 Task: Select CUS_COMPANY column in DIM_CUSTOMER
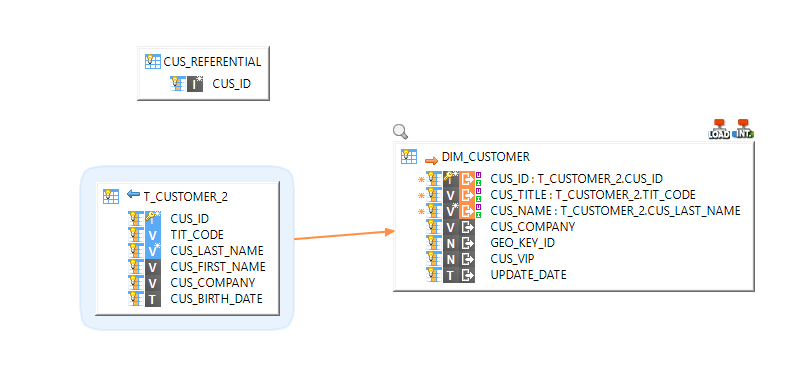tap(533, 226)
